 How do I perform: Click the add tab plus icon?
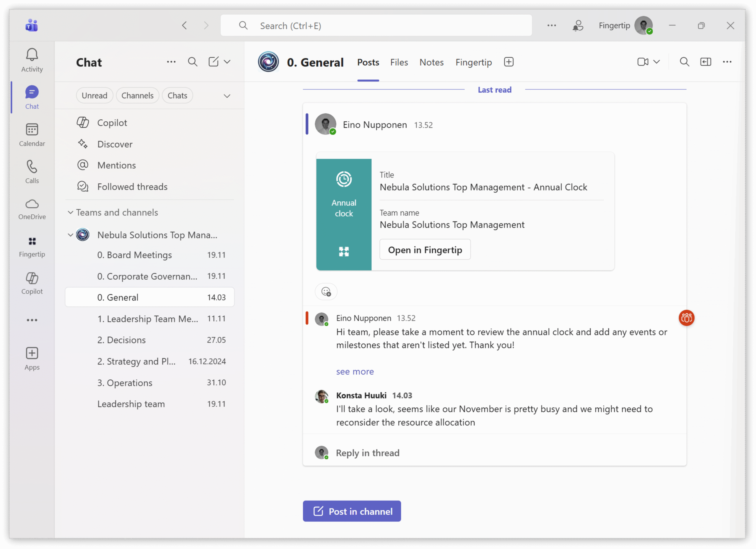click(508, 62)
